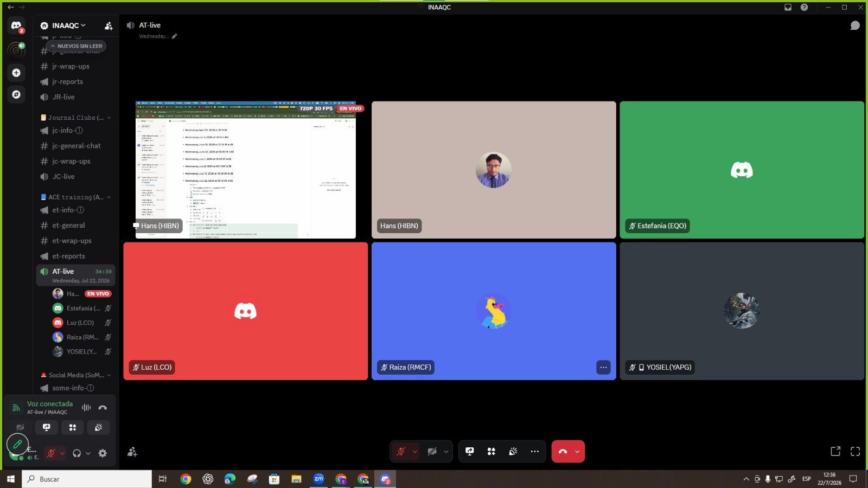Open Zoom from the Windows taskbar
The image size is (868, 488).
coord(318,479)
